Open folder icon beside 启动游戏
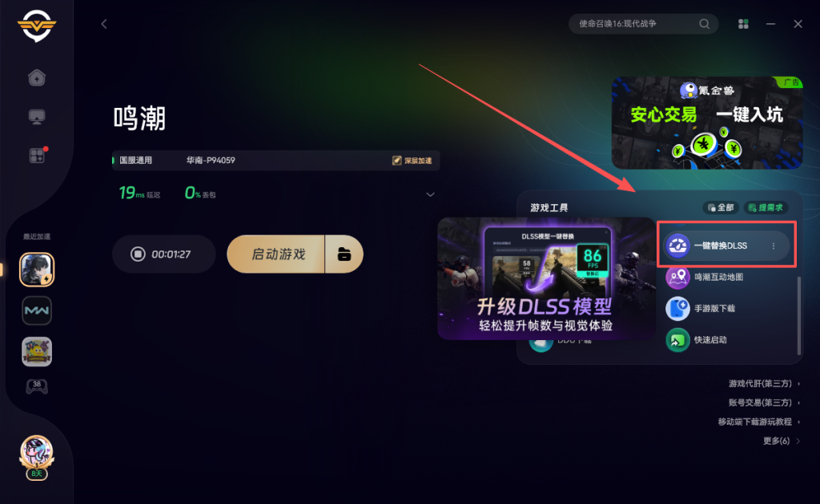820x504 pixels. [x=344, y=254]
